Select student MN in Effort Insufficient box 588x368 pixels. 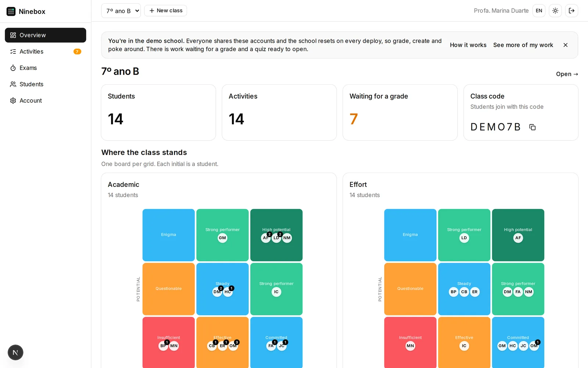410,346
